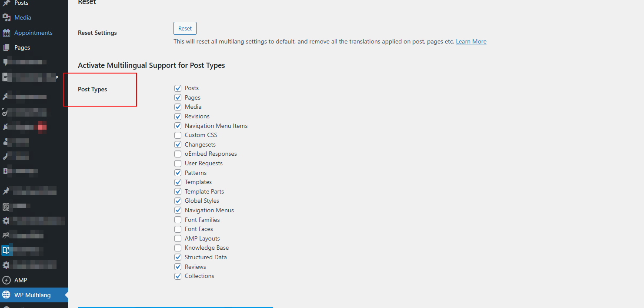Uncheck the Changesets checkbox
Screen dimensions: 644x308
[x=178, y=144]
